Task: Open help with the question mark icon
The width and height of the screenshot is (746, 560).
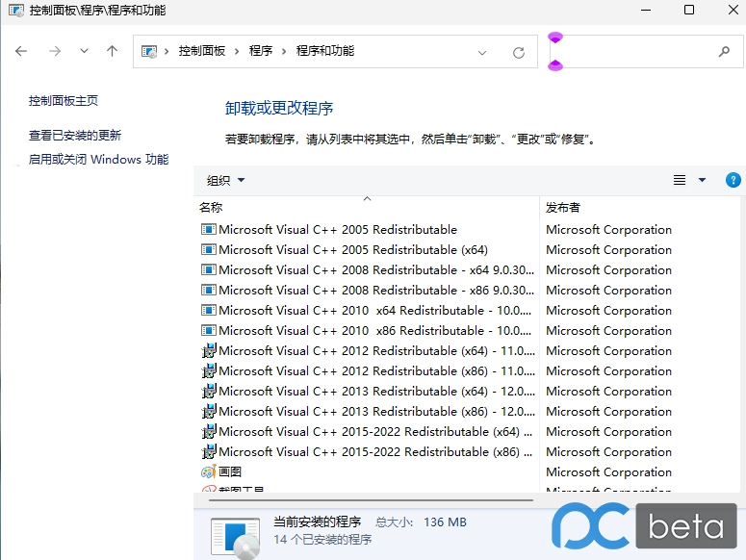Action: 733,180
